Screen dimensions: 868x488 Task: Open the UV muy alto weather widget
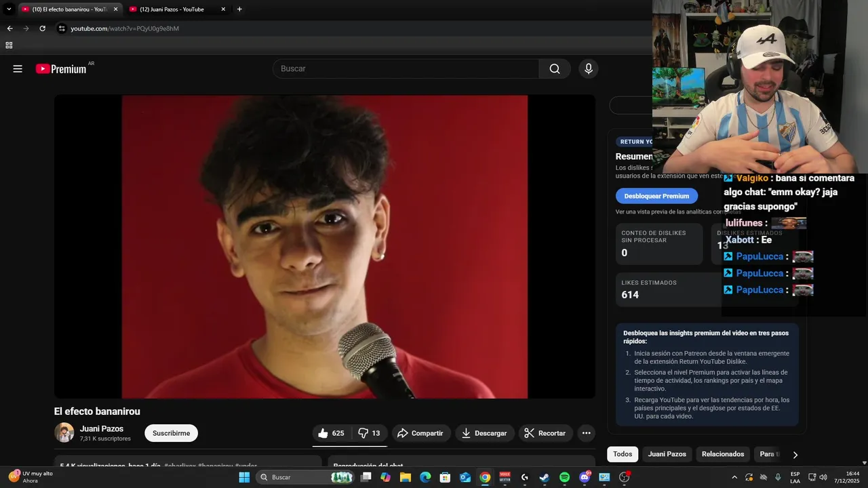[x=31, y=477]
